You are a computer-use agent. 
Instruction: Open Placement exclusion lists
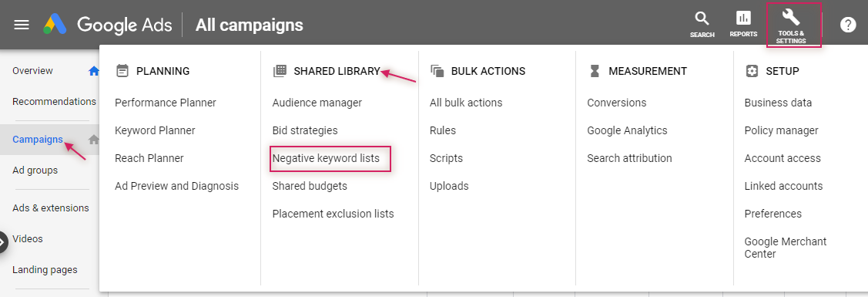point(333,214)
